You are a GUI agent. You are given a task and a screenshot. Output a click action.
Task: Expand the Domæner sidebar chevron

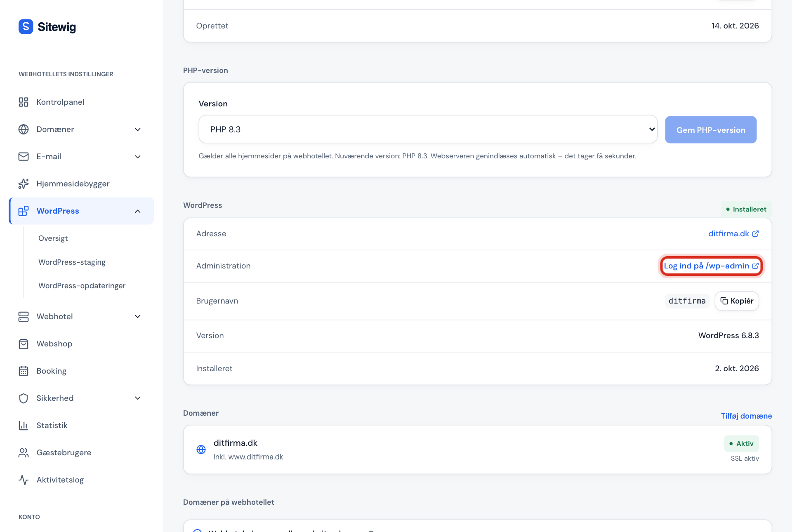138,129
